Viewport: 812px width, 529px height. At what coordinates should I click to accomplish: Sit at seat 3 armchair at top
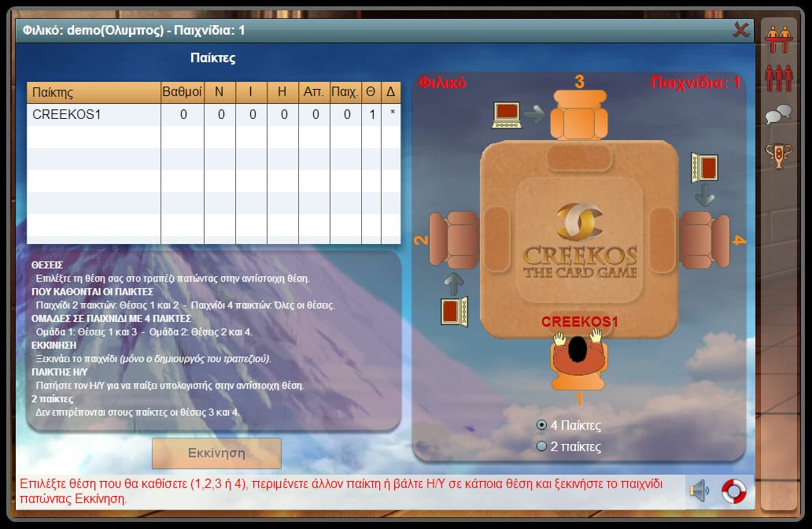(x=579, y=114)
